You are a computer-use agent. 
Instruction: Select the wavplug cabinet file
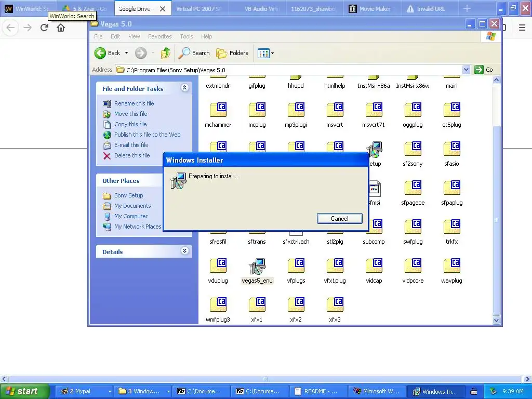tap(451, 271)
